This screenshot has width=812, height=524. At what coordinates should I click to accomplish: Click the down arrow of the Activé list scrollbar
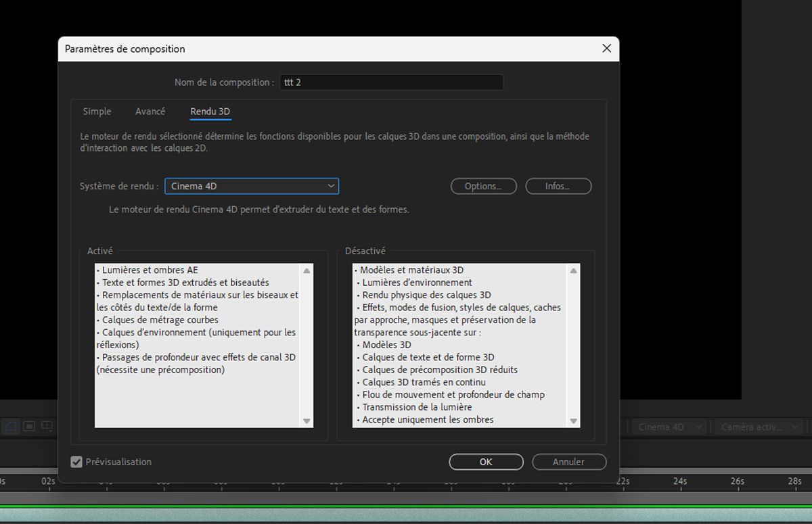307,421
